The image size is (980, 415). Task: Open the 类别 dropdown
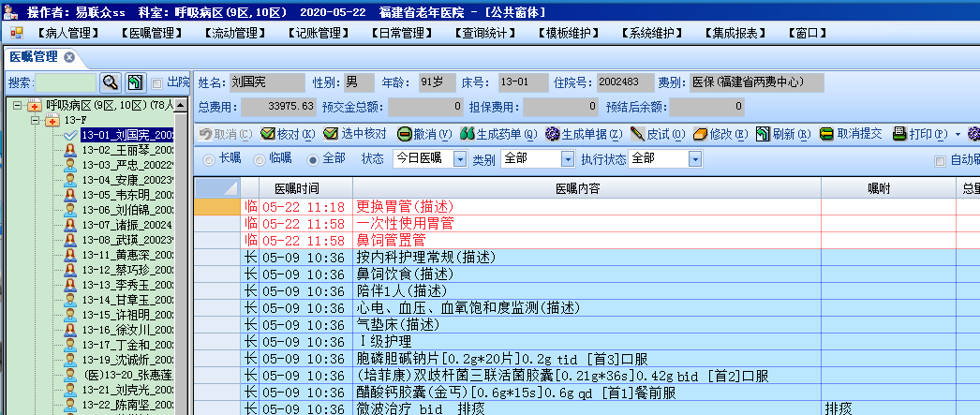point(568,160)
